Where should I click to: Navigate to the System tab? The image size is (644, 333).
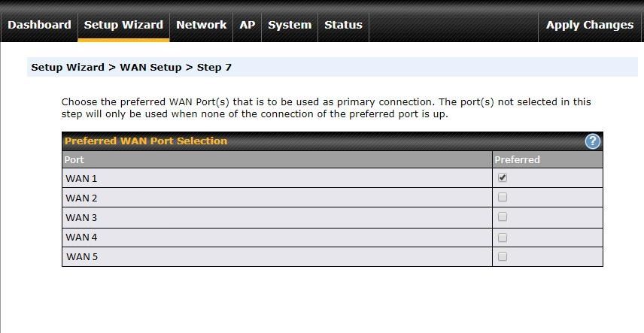(290, 25)
